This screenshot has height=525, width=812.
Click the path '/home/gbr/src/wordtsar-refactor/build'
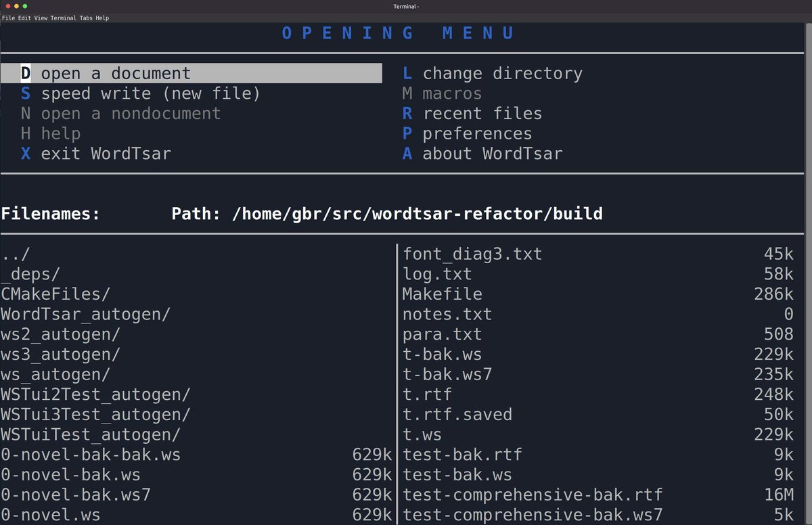(417, 214)
